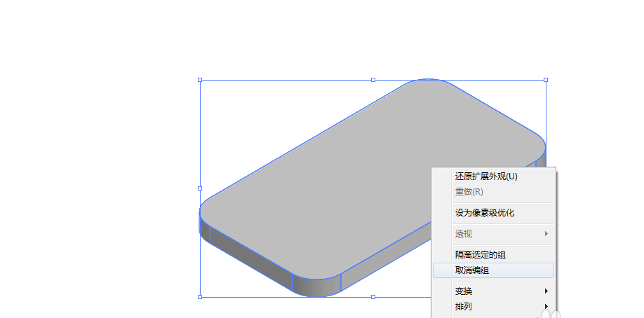This screenshot has width=644, height=318.
Task: Open the 排列 submenu entry
Action: (493, 307)
